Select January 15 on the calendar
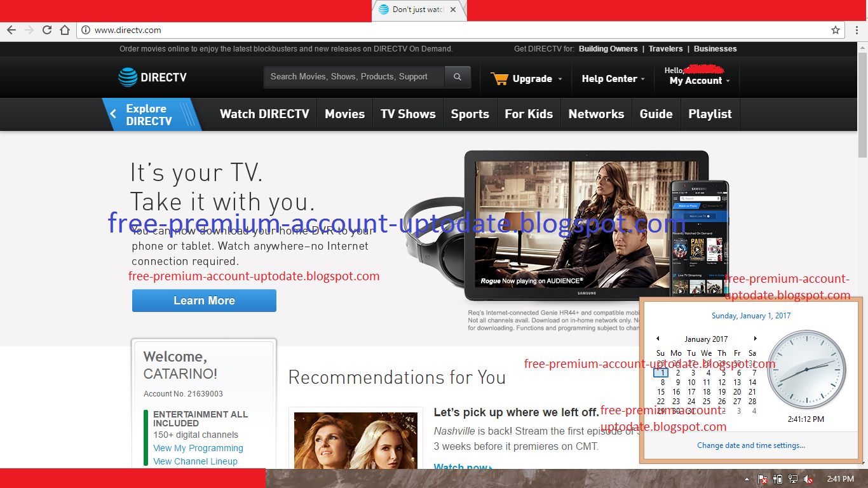Viewport: 868px width, 488px height. [x=661, y=391]
